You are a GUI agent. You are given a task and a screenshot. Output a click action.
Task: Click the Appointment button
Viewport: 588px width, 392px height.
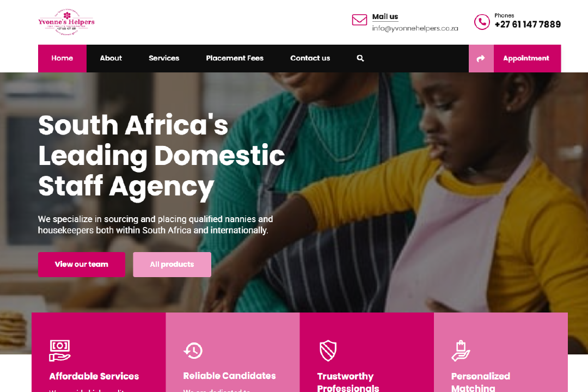pyautogui.click(x=527, y=58)
